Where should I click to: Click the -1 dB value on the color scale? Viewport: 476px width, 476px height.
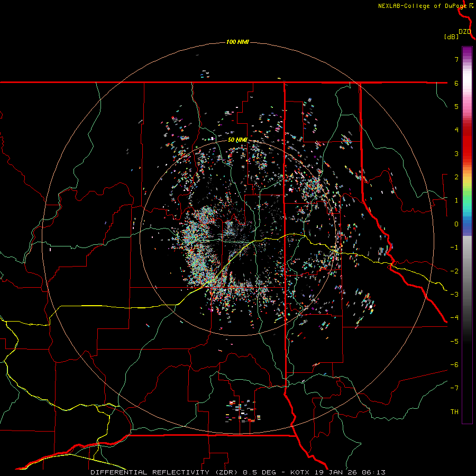click(x=454, y=248)
